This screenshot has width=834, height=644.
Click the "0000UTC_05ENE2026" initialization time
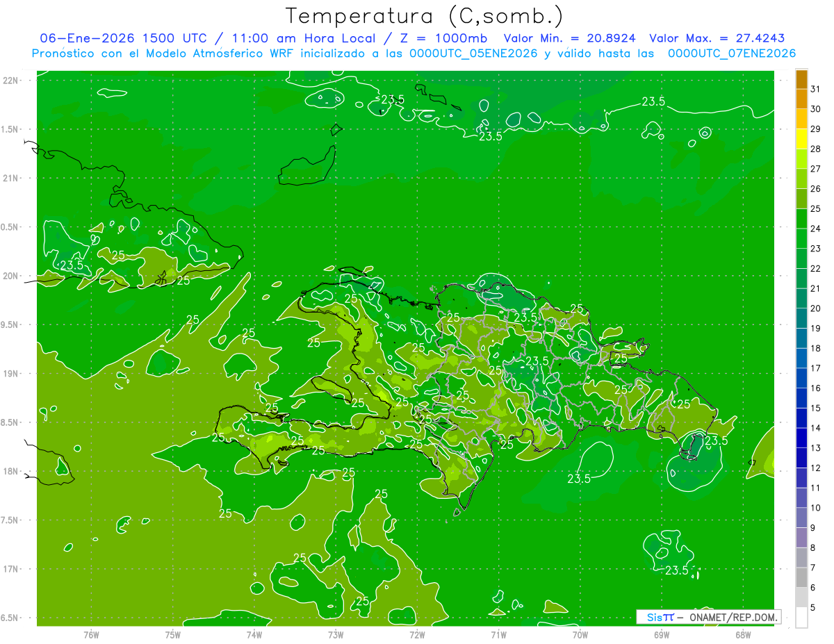click(472, 53)
